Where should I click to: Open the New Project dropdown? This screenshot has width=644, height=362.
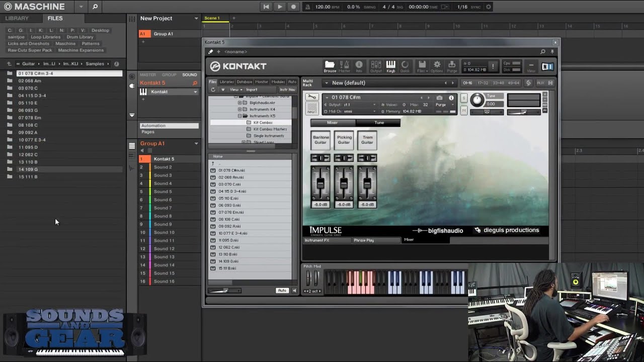(196, 19)
